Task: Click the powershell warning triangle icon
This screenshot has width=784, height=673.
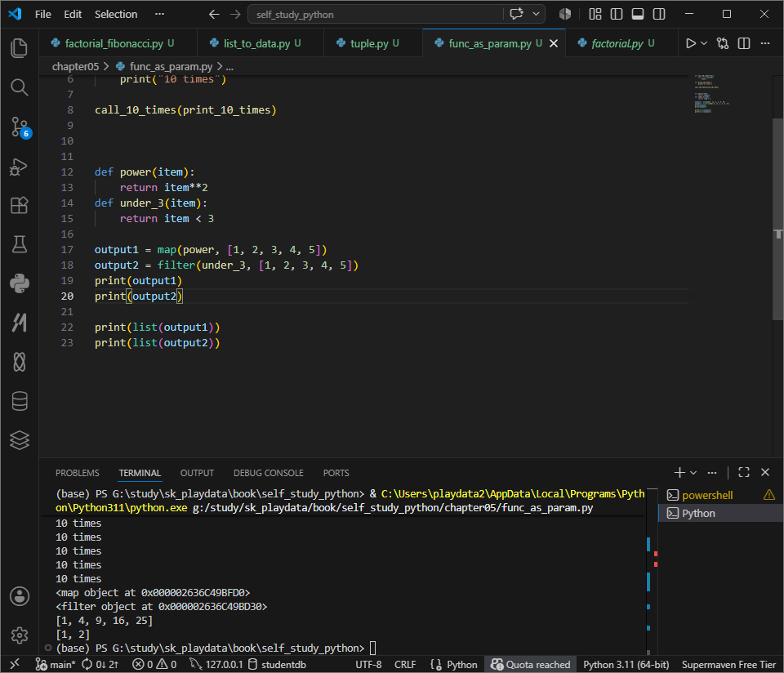Action: (x=769, y=495)
